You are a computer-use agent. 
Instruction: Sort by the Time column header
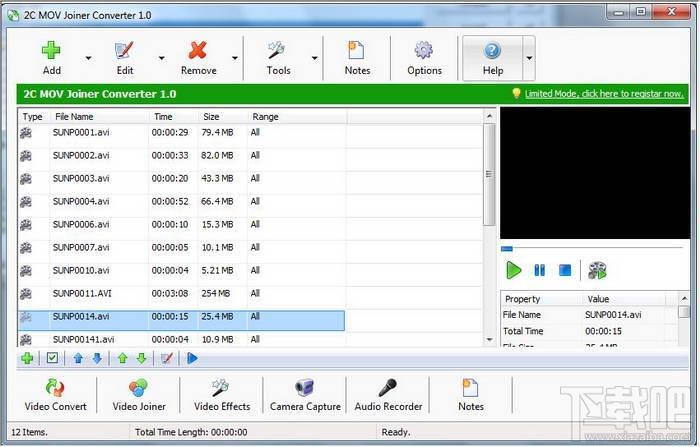(173, 117)
